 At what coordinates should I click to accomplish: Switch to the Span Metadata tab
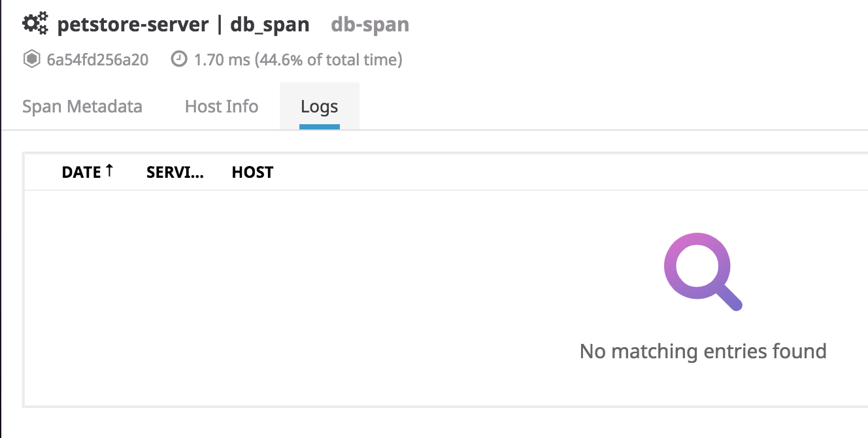[82, 106]
